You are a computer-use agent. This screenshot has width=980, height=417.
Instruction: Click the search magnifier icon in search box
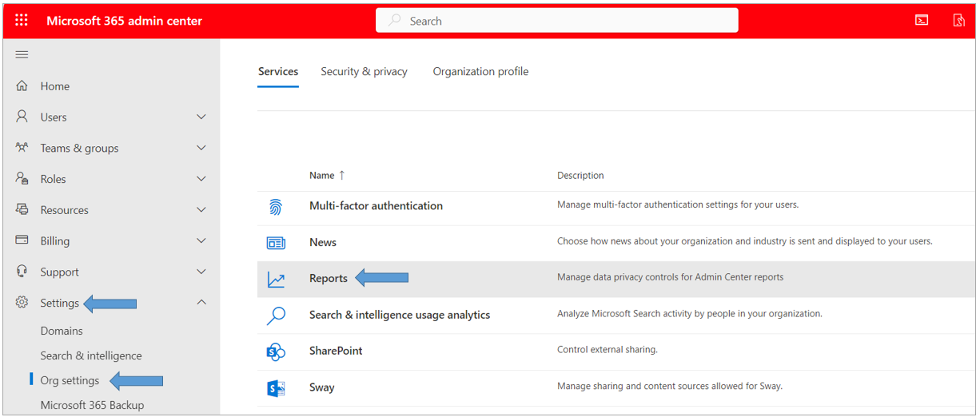[394, 21]
